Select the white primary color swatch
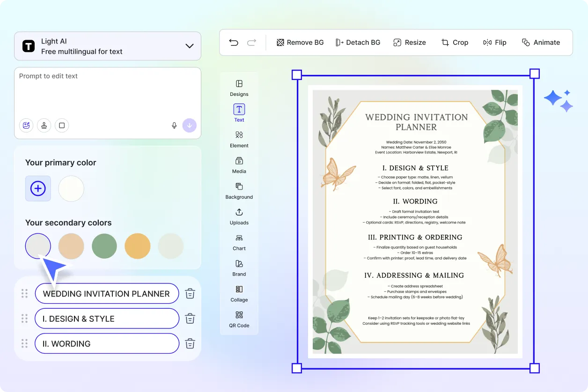 [71, 189]
